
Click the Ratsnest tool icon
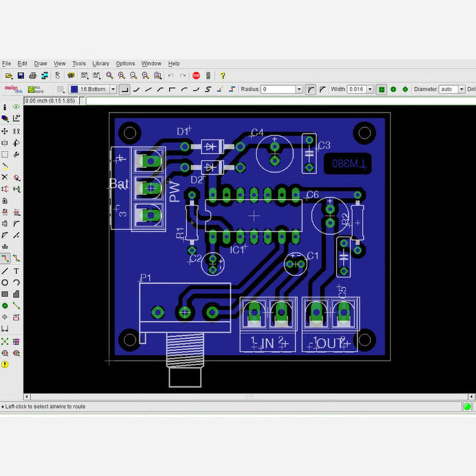tap(5, 341)
